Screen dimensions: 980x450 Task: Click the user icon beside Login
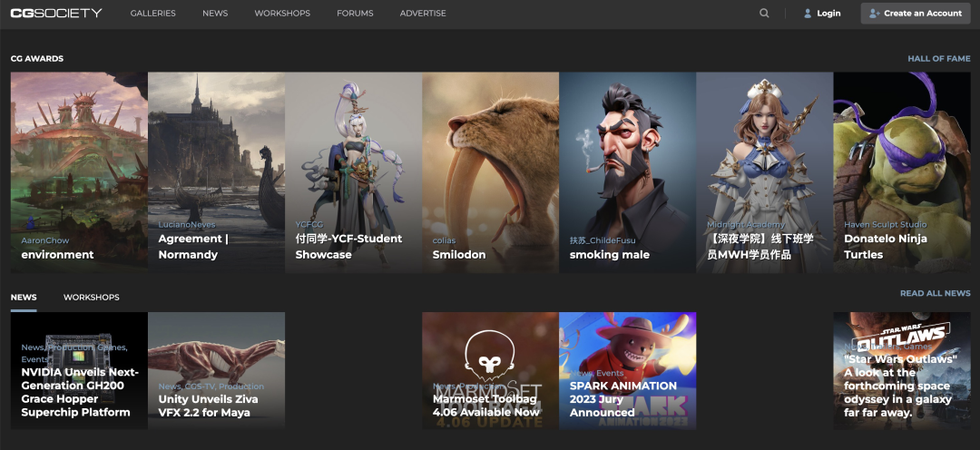click(x=808, y=13)
